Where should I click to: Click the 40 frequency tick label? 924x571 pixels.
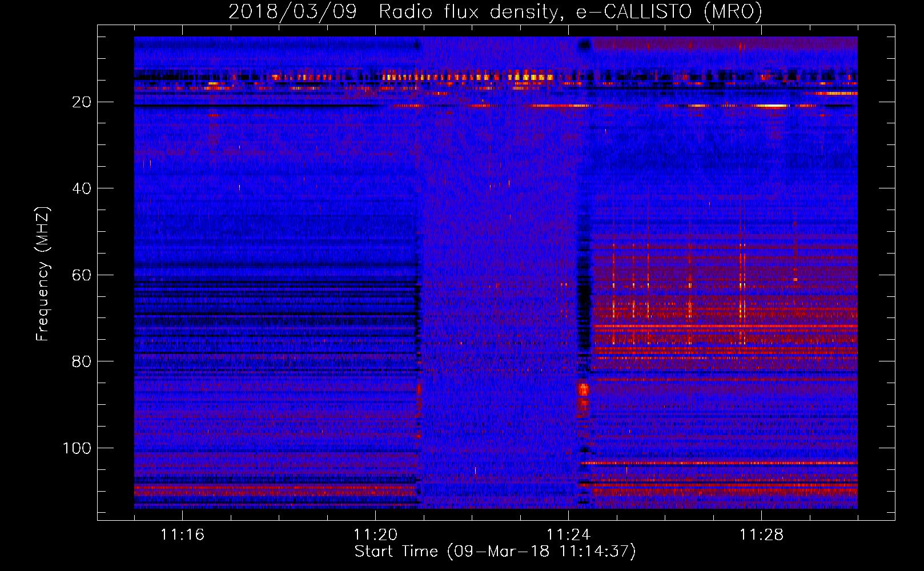tap(82, 188)
